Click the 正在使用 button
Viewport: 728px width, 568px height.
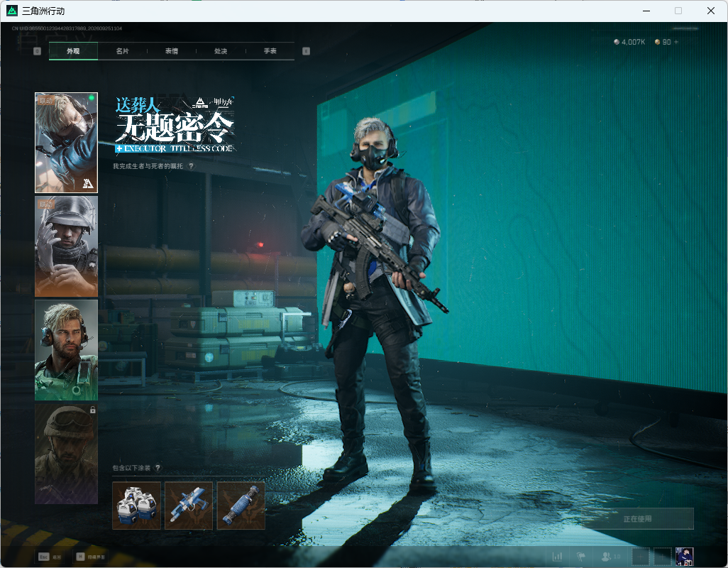click(x=637, y=519)
